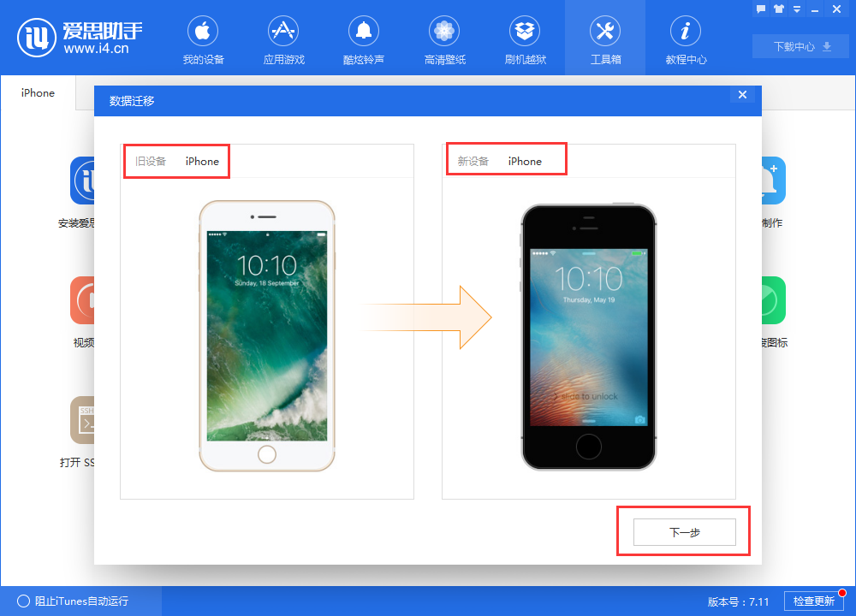
Task: Browse 应用游戏 apps and games
Action: (282, 38)
